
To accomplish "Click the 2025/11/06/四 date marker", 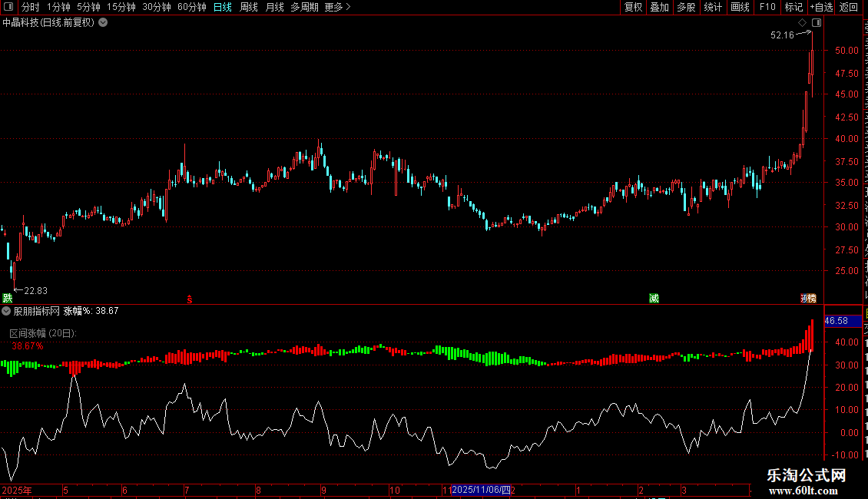I will [x=481, y=490].
